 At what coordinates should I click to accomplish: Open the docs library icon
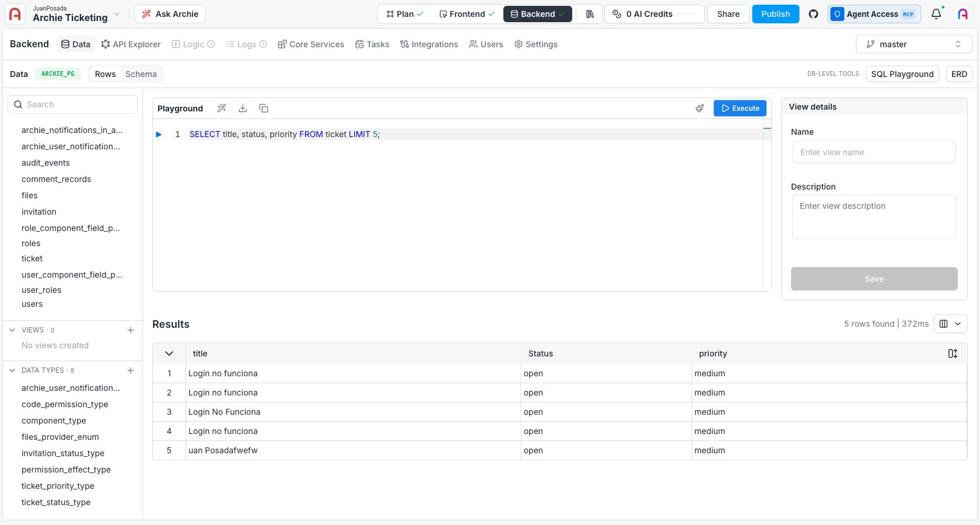[590, 14]
